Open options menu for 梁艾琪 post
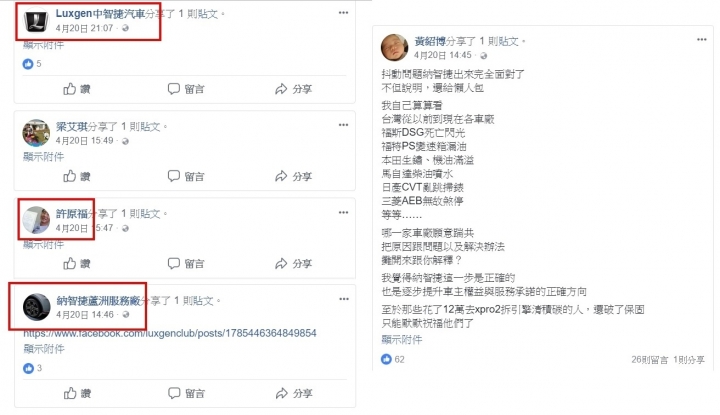Screen dimensions: 720x415 (343, 125)
